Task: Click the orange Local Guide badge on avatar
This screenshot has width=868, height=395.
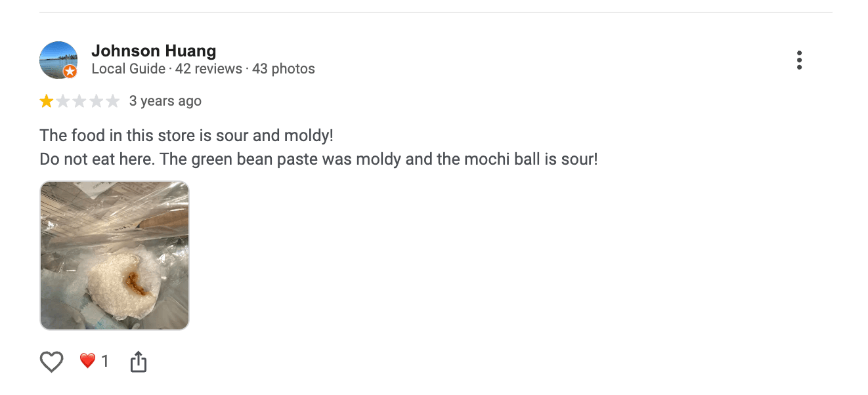Action: click(x=70, y=72)
